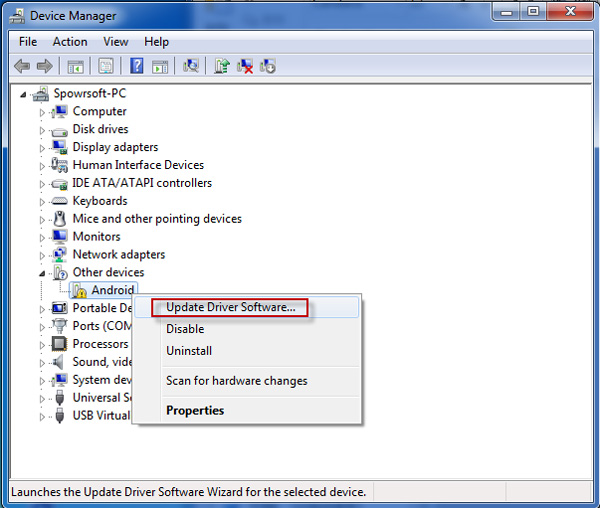Click the uninstall device toolbar icon with red X
This screenshot has width=600, height=508.
[x=245, y=66]
